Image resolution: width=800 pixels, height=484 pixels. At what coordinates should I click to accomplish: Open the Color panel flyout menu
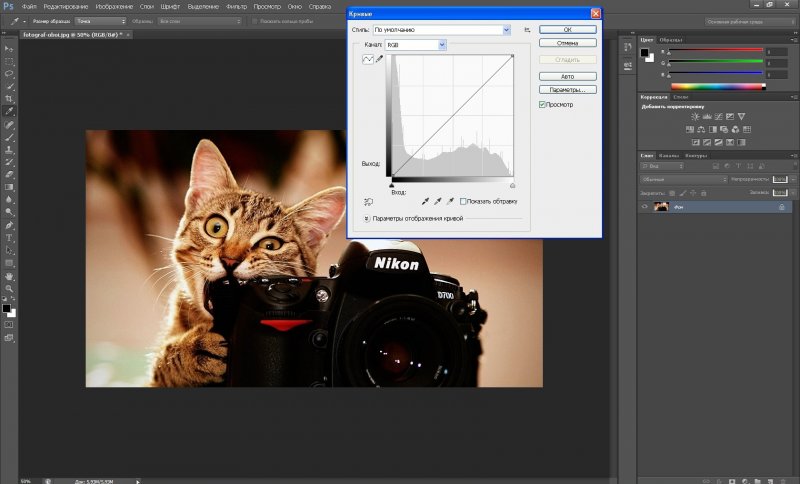[793, 40]
